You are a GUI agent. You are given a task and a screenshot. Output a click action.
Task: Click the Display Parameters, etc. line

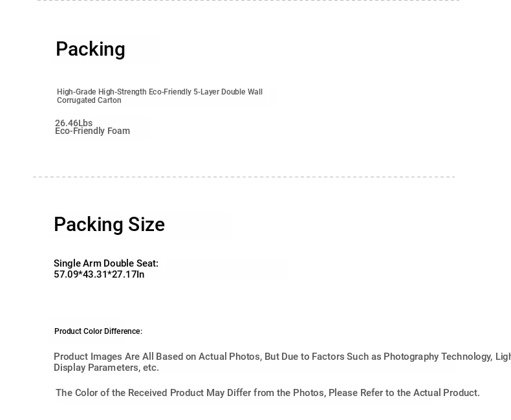click(106, 368)
